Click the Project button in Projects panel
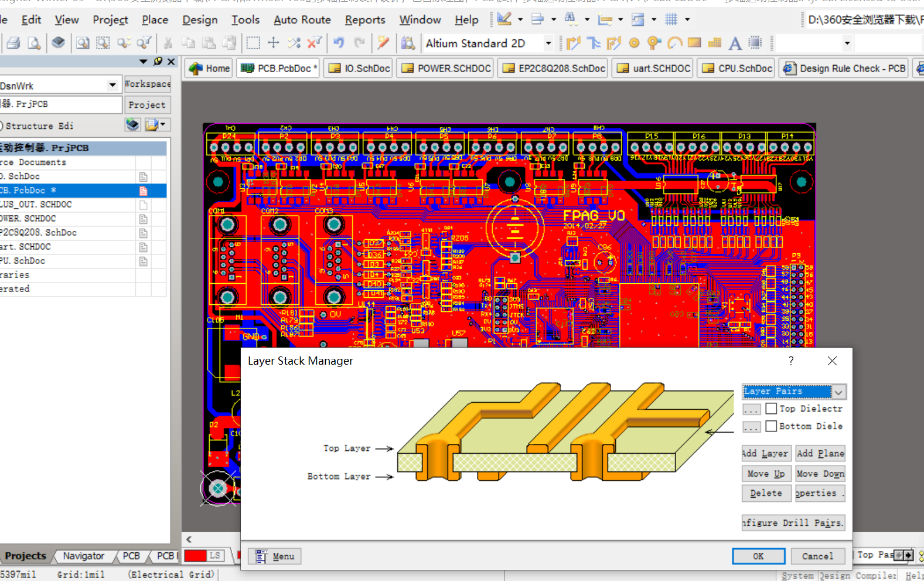Viewport: 924px width, 581px height. click(x=147, y=105)
